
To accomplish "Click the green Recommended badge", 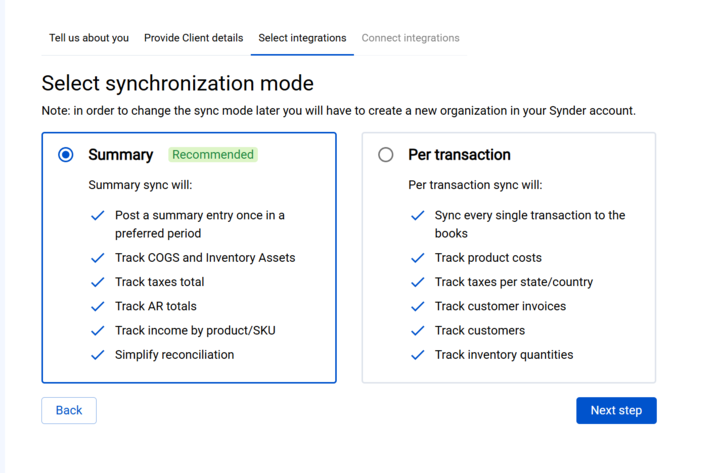I will 213,155.
